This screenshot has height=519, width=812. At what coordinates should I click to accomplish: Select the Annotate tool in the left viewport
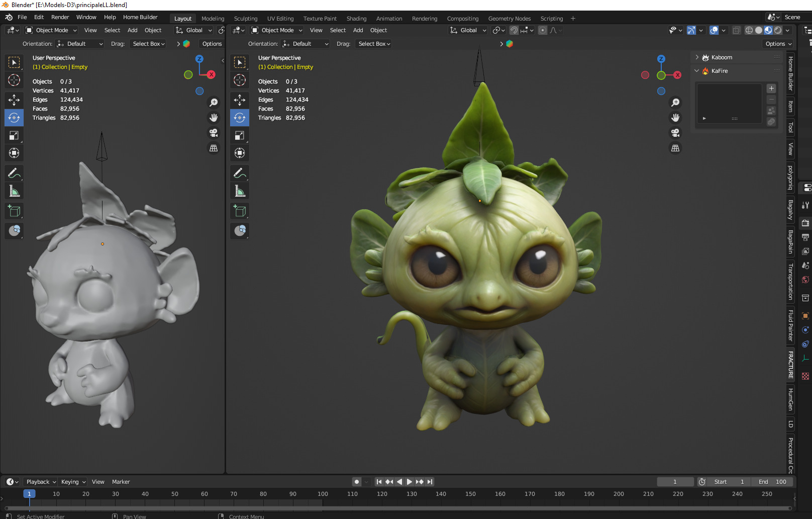coord(14,174)
